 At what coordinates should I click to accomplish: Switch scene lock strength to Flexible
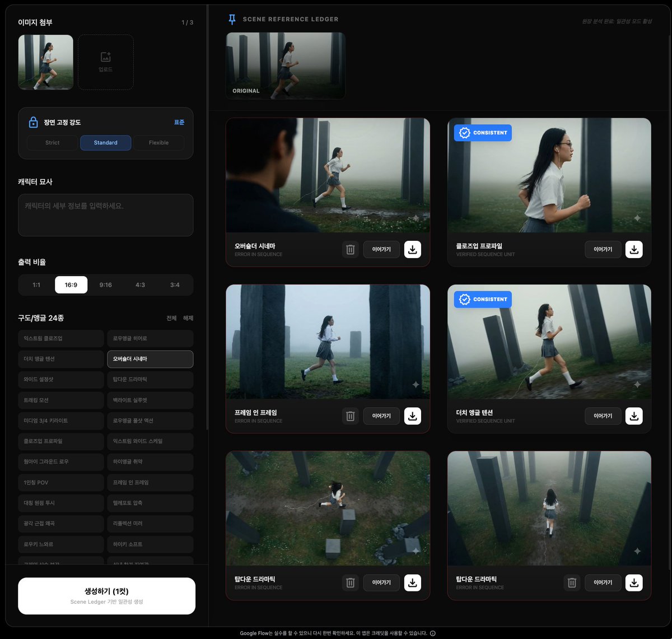158,143
